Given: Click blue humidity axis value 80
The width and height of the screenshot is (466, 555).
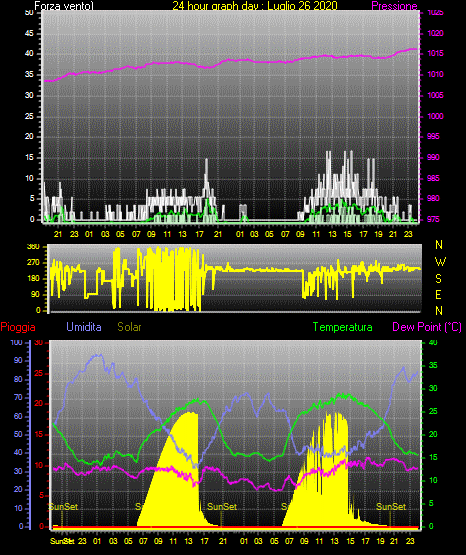Looking at the screenshot, I should (x=18, y=379).
